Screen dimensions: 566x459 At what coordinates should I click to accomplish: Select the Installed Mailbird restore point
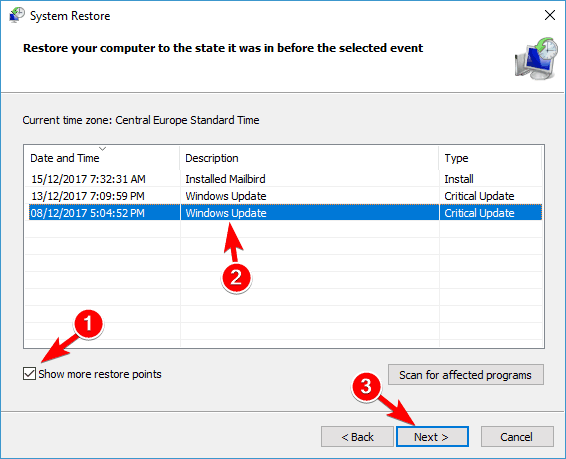point(283,179)
